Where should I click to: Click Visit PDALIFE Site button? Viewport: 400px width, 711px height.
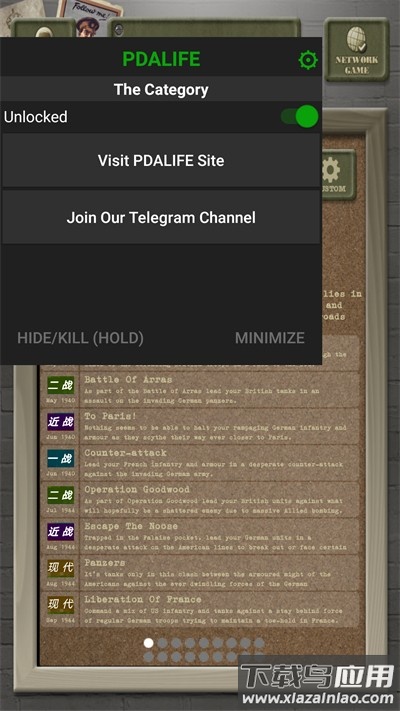(161, 161)
